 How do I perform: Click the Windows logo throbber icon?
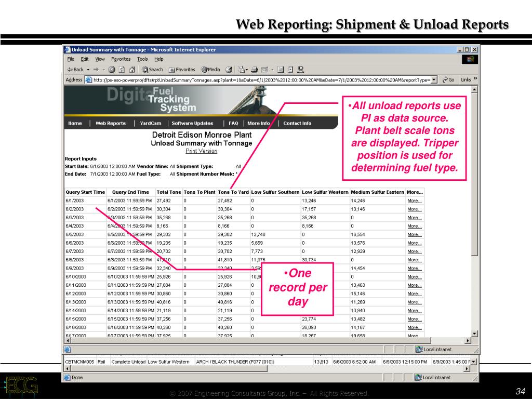[470, 59]
